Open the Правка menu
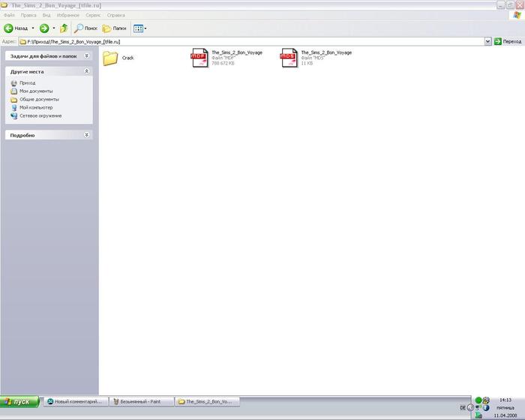The image size is (525, 420). (28, 16)
